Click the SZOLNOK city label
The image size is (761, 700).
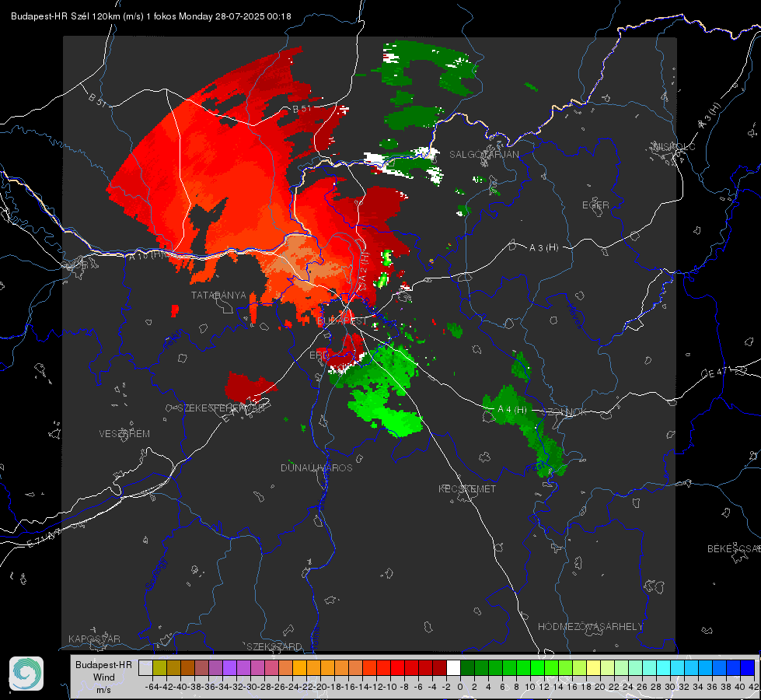tap(564, 412)
